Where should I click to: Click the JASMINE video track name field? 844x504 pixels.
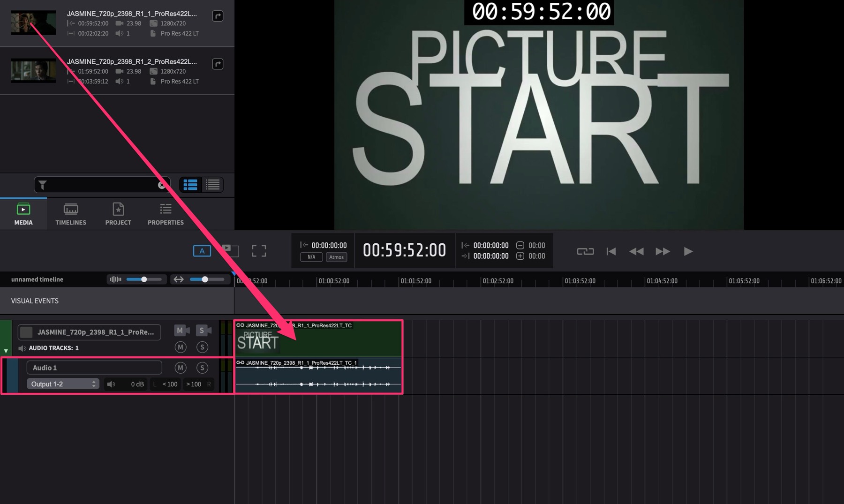coord(90,332)
